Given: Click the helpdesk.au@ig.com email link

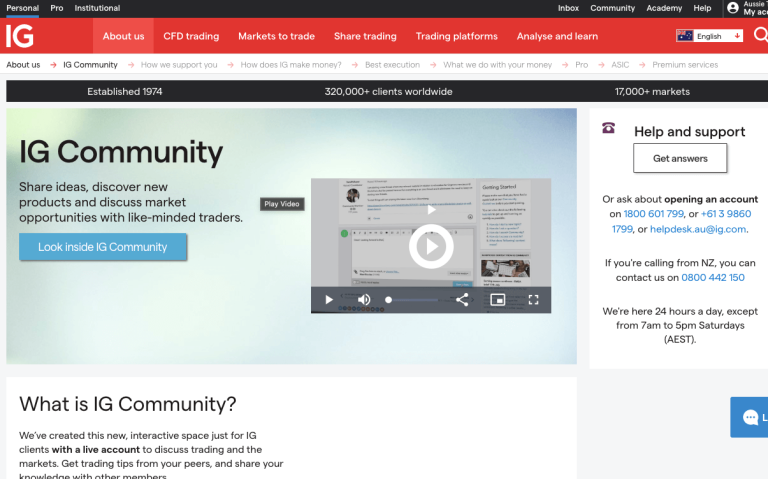Looking at the screenshot, I should pos(698,229).
